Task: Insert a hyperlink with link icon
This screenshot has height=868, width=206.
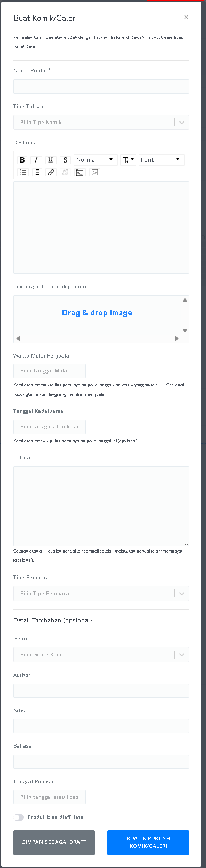Action: point(51,173)
